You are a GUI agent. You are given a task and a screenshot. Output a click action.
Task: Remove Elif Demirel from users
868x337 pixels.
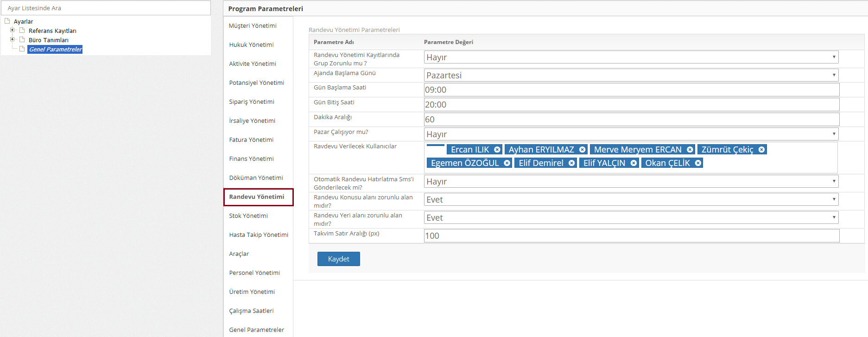click(571, 163)
